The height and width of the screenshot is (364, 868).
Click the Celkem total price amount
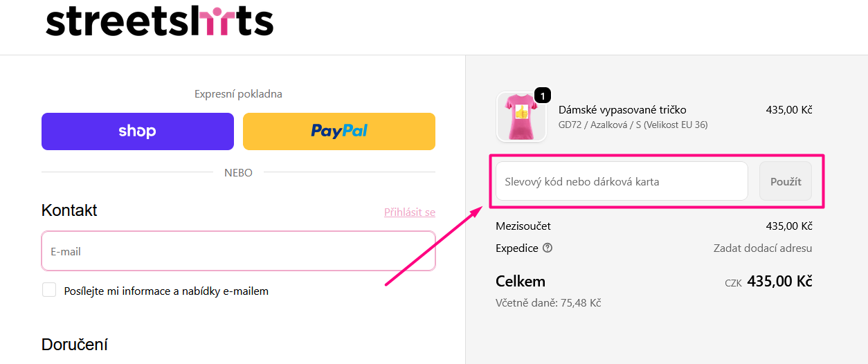coord(779,282)
